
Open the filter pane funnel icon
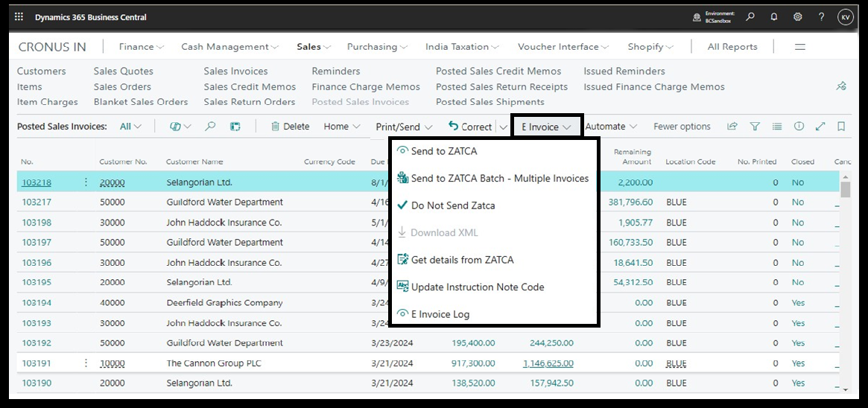(755, 127)
